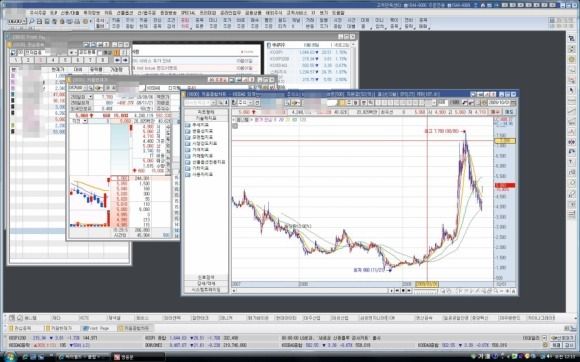Click stock search magnifier in current-price window

click(91, 88)
